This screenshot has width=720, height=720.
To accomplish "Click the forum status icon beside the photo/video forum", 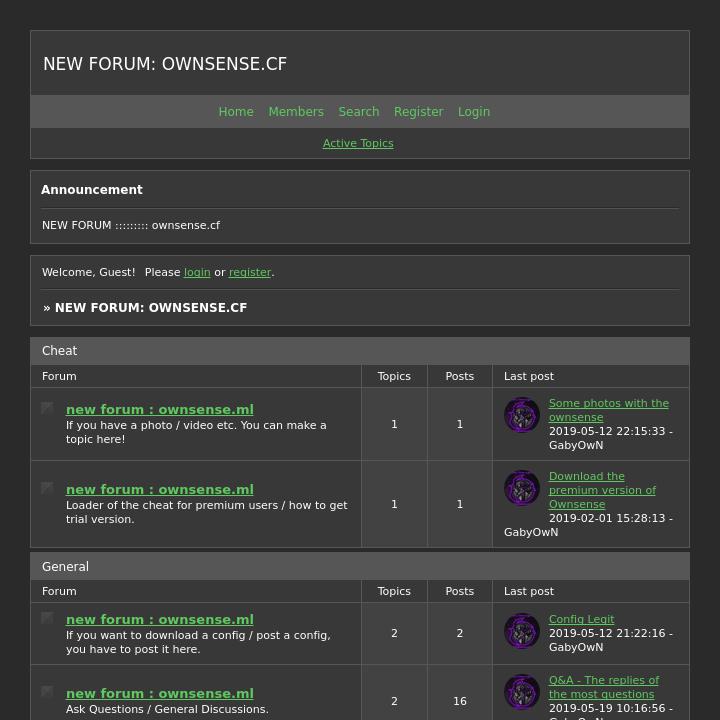I will tap(47, 408).
